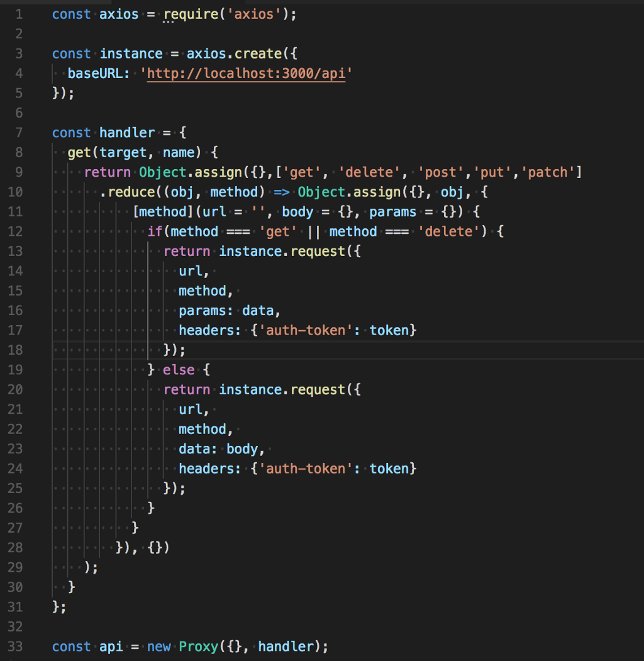
Task: Click the 'require' function call on line 1
Action: tap(191, 14)
